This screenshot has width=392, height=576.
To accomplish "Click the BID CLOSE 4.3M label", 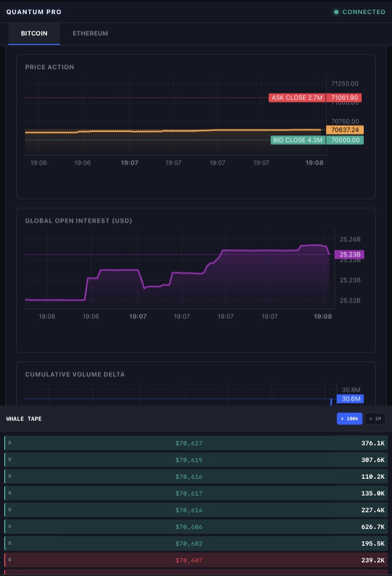I will click(297, 140).
